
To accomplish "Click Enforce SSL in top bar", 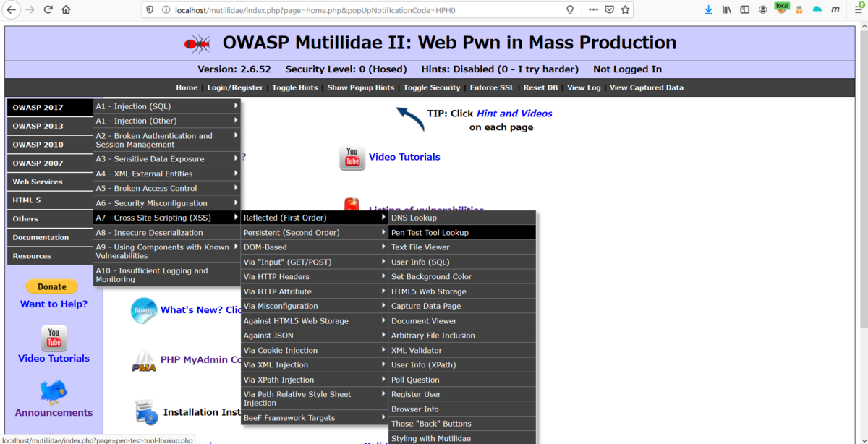I will coord(492,87).
